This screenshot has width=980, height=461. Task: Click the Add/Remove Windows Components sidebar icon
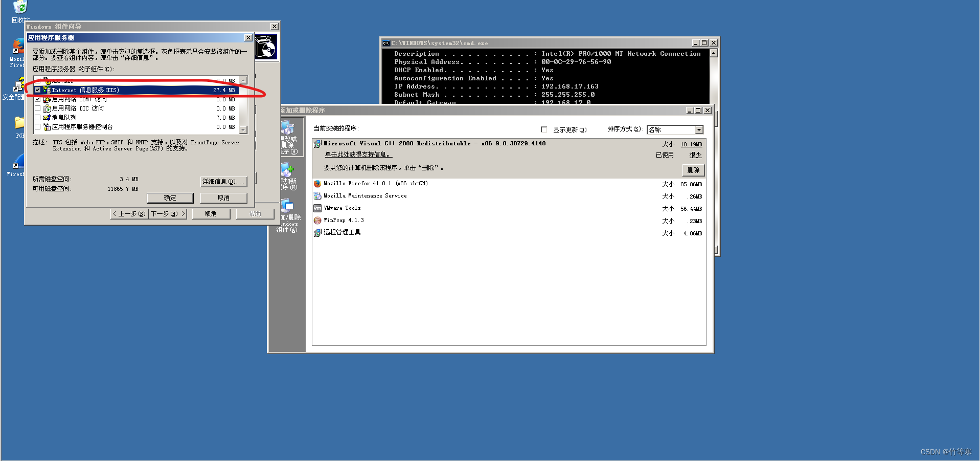coord(287,206)
